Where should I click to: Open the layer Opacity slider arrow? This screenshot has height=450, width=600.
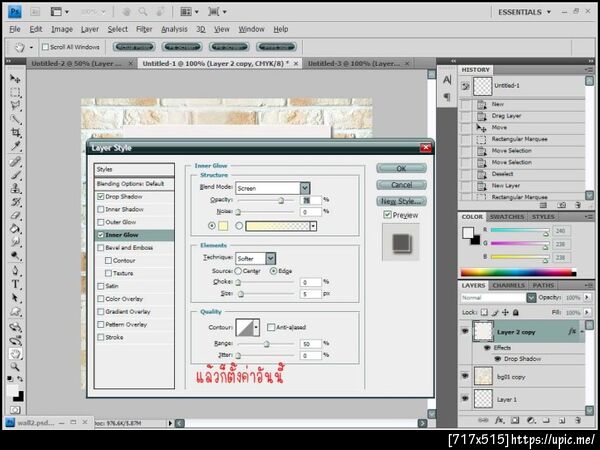pyautogui.click(x=587, y=297)
